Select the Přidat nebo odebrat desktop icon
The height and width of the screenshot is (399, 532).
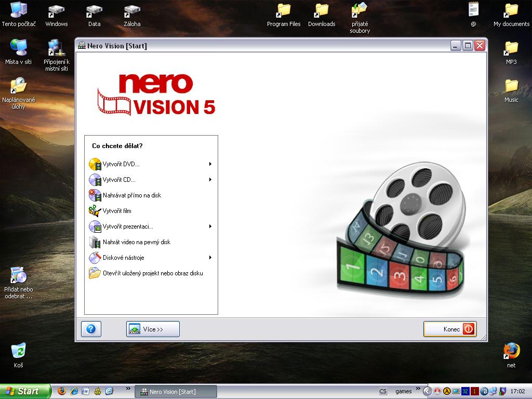[18, 283]
